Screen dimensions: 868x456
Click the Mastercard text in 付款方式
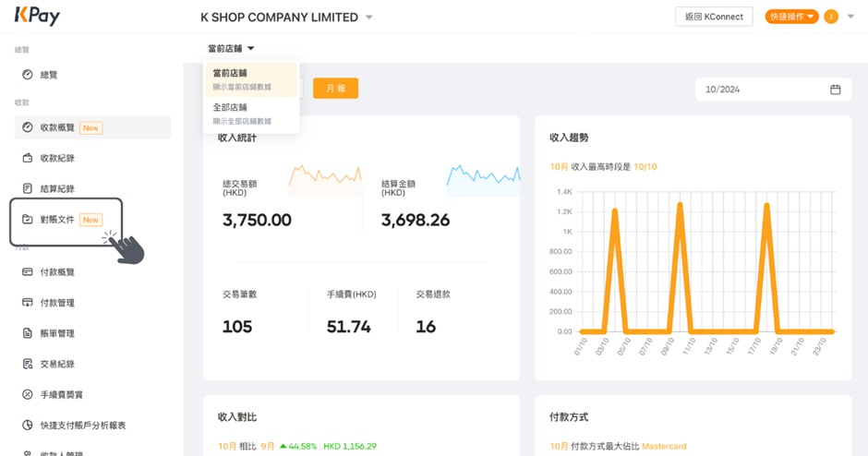point(664,446)
